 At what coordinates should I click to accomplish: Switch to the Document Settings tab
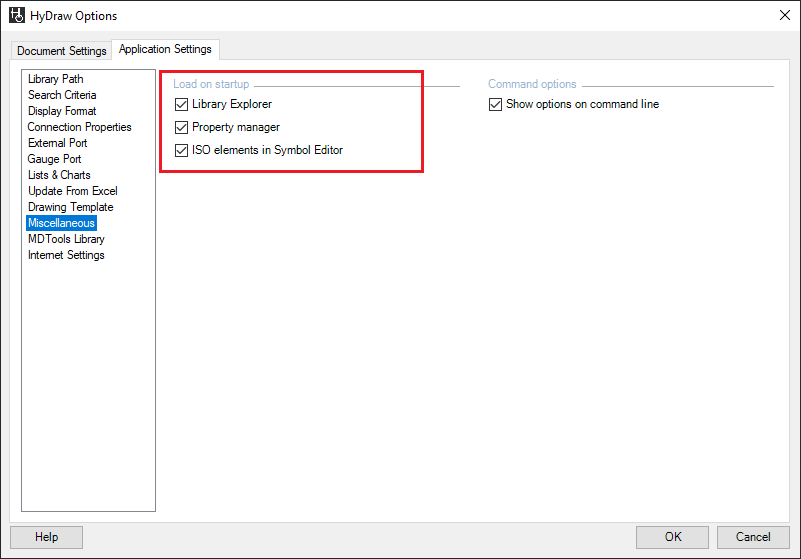point(62,51)
